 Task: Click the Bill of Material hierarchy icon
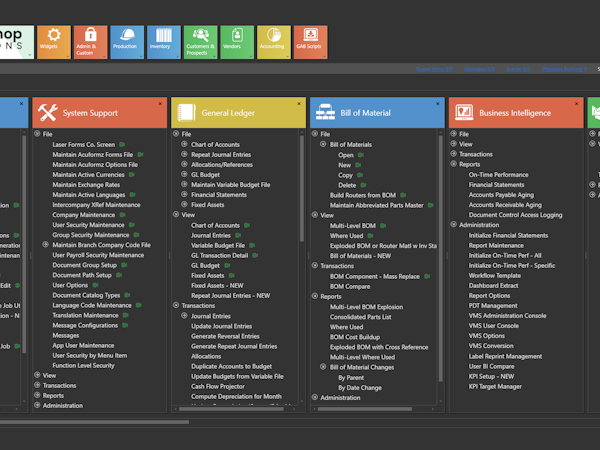(326, 112)
